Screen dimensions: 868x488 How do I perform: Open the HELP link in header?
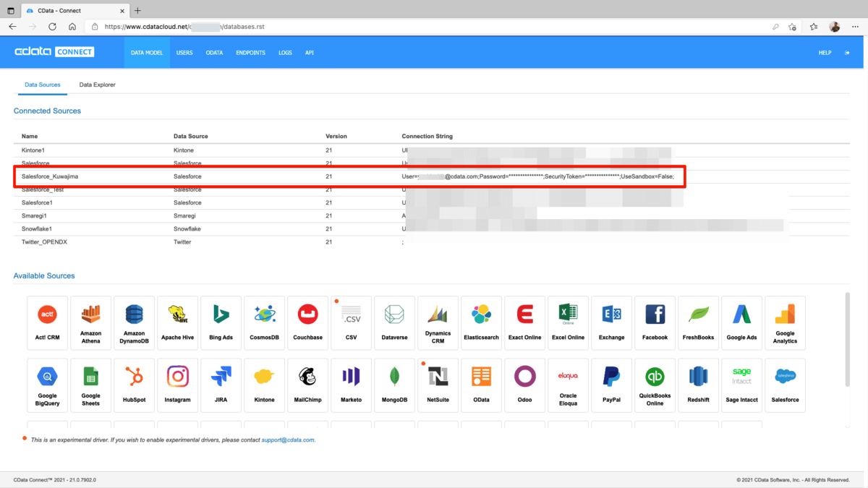pos(825,53)
